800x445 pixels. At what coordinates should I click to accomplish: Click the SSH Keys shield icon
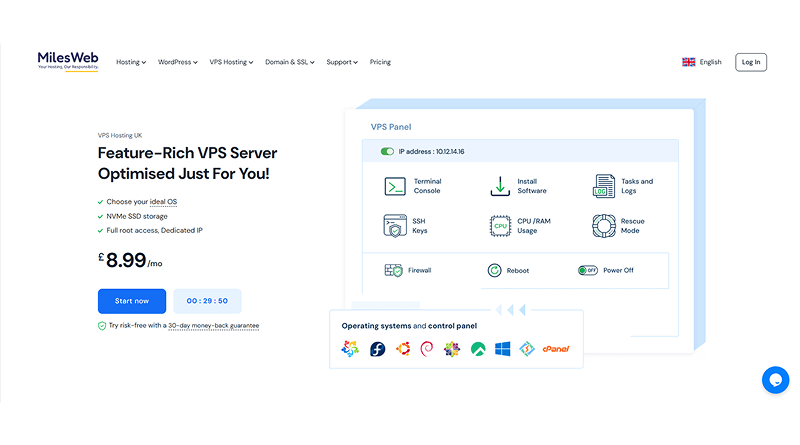pos(395,226)
